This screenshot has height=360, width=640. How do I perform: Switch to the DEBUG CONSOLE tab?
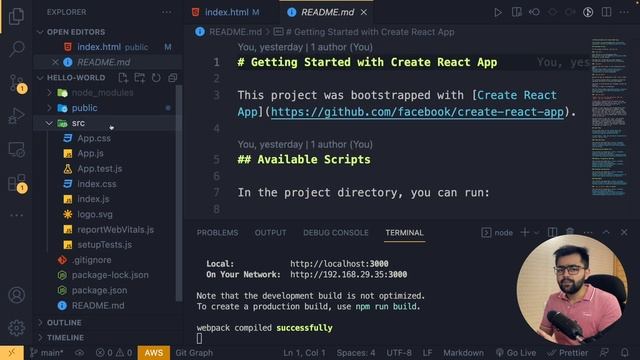tap(336, 233)
